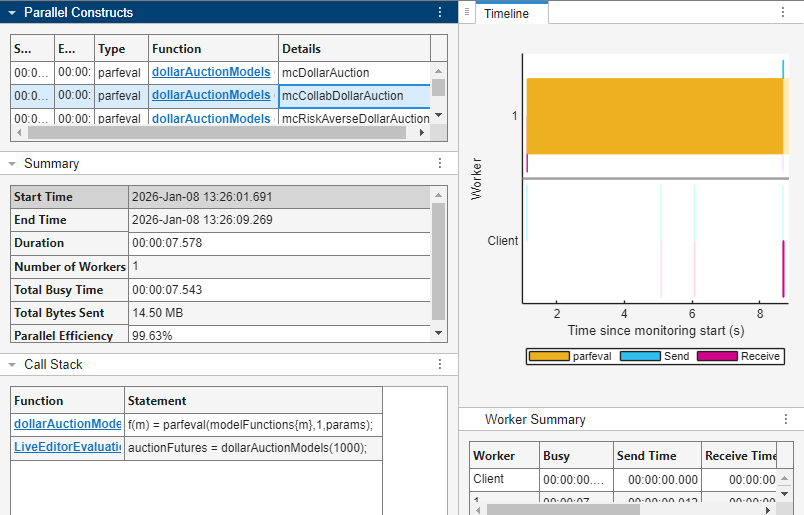Image resolution: width=804 pixels, height=515 pixels.
Task: Sort constructs table by Details column
Action: (x=354, y=49)
